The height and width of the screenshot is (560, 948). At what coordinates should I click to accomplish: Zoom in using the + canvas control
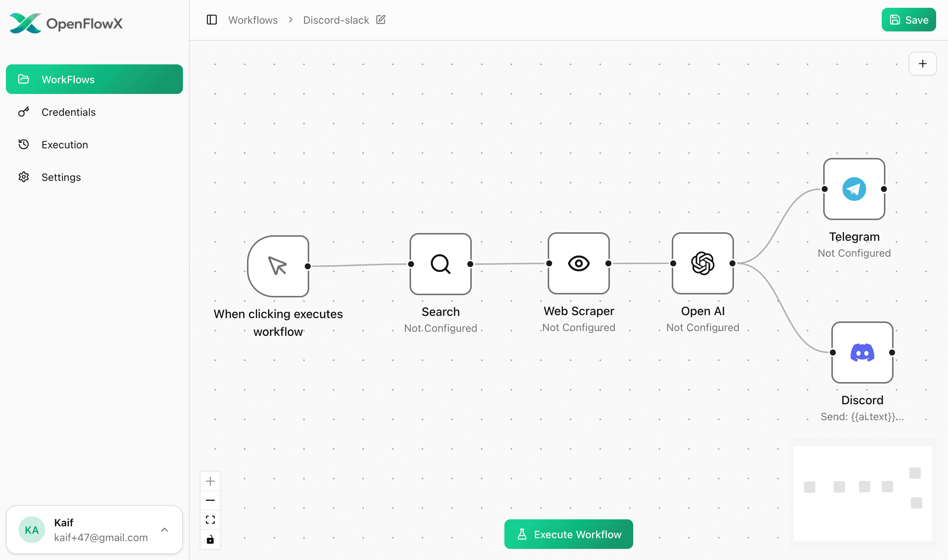tap(210, 481)
